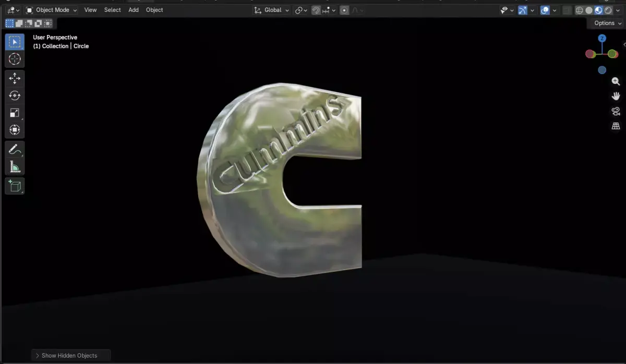Select the Annotate tool
Viewport: 626px width, 364px height.
click(15, 150)
